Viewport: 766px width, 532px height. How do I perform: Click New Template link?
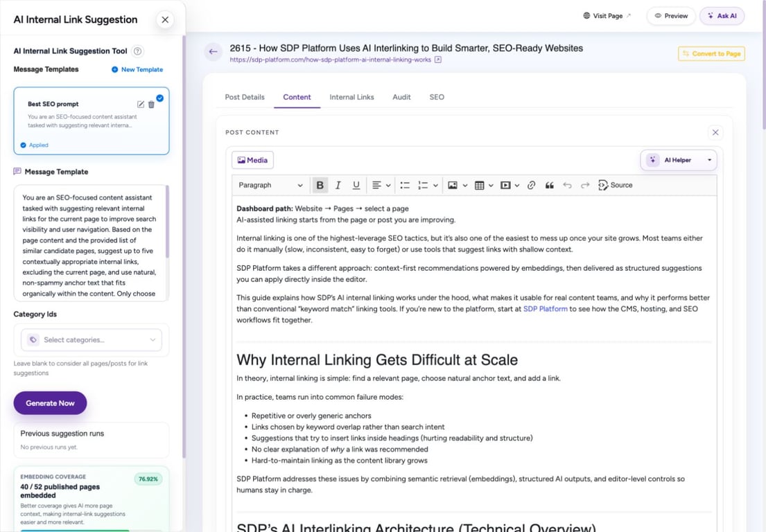click(137, 69)
